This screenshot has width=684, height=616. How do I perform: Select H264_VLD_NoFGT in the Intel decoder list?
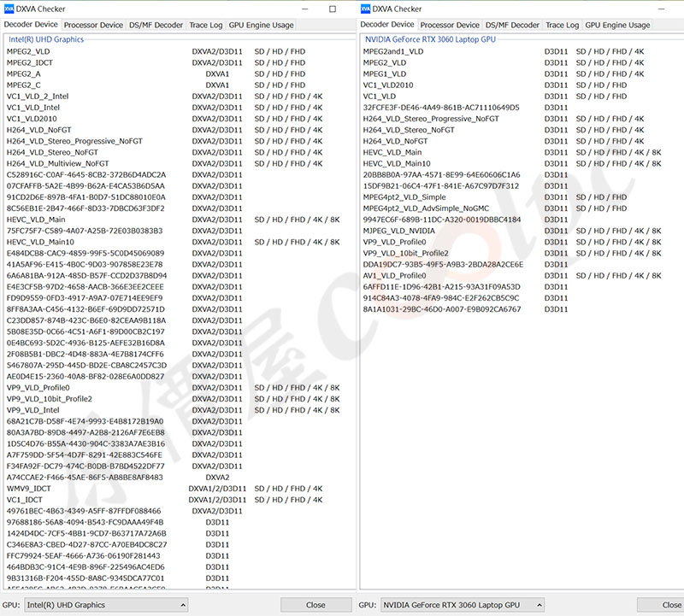pyautogui.click(x=165, y=130)
